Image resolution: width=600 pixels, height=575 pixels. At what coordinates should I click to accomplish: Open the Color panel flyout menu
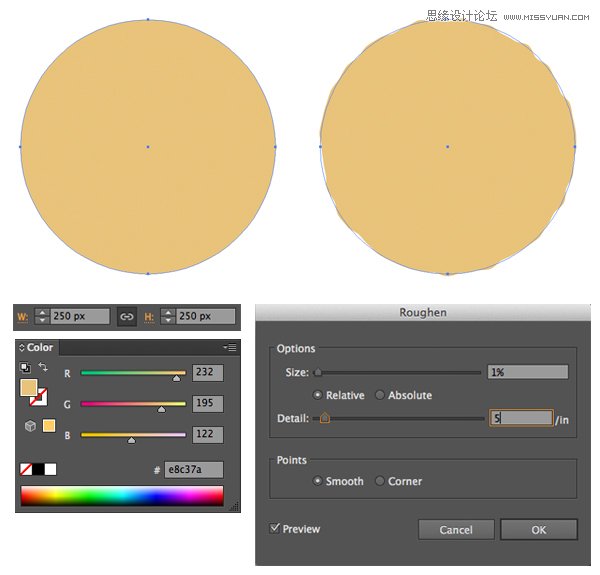(229, 347)
